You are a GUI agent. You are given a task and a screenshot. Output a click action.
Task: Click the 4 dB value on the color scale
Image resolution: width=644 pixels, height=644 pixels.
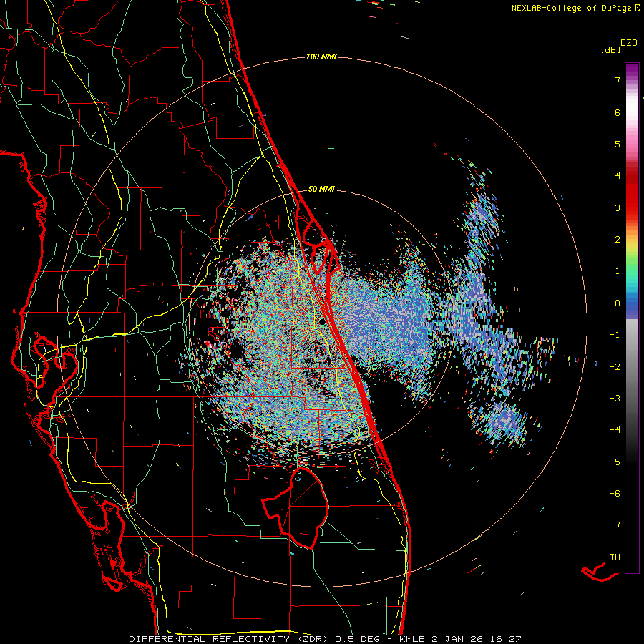[618, 176]
